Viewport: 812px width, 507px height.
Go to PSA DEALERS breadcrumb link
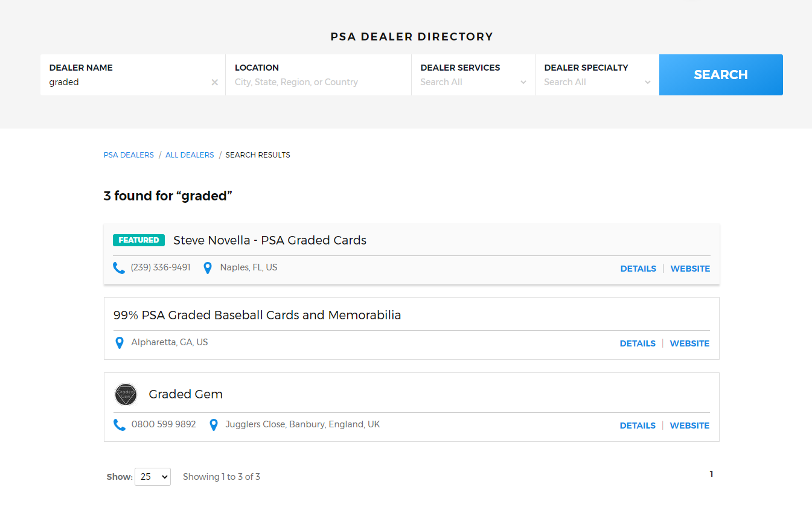pos(129,155)
